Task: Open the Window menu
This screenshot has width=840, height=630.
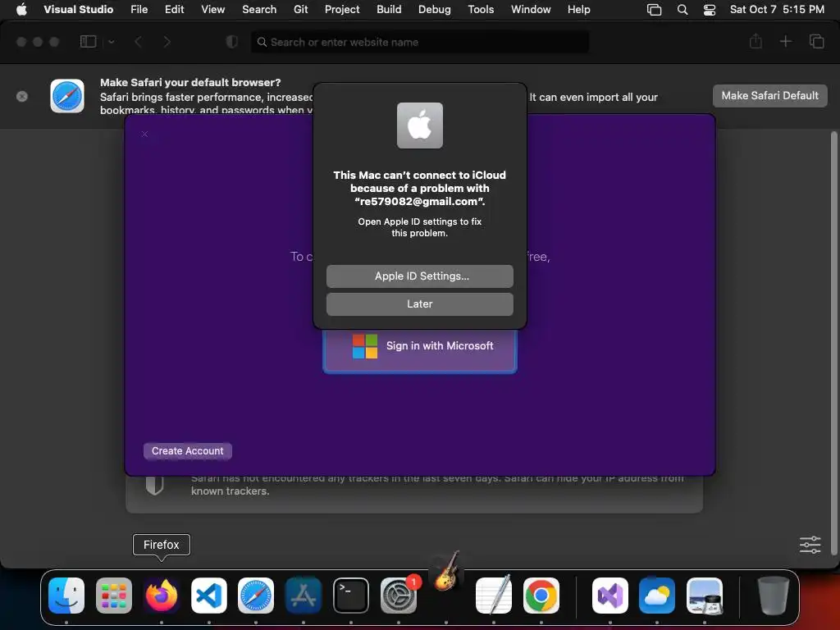Action: (531, 10)
